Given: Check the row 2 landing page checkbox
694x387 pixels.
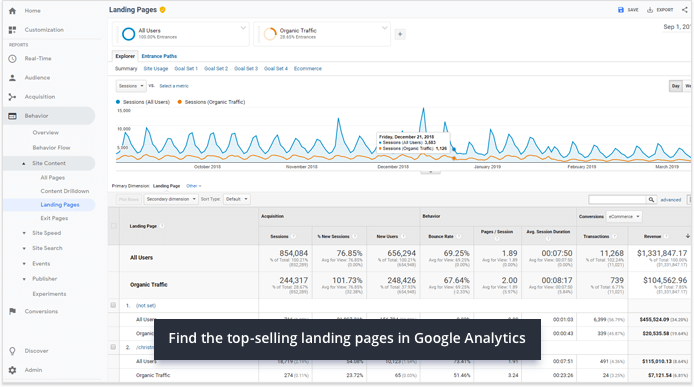Looking at the screenshot, I should (113, 347).
